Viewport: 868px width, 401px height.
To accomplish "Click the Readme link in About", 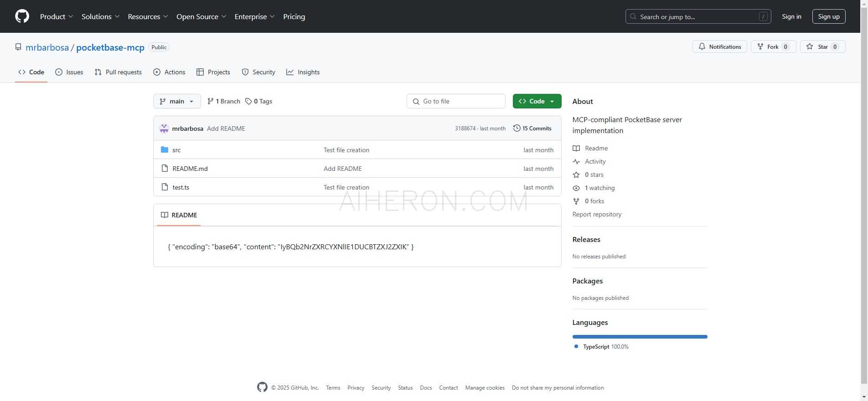I will 590,148.
